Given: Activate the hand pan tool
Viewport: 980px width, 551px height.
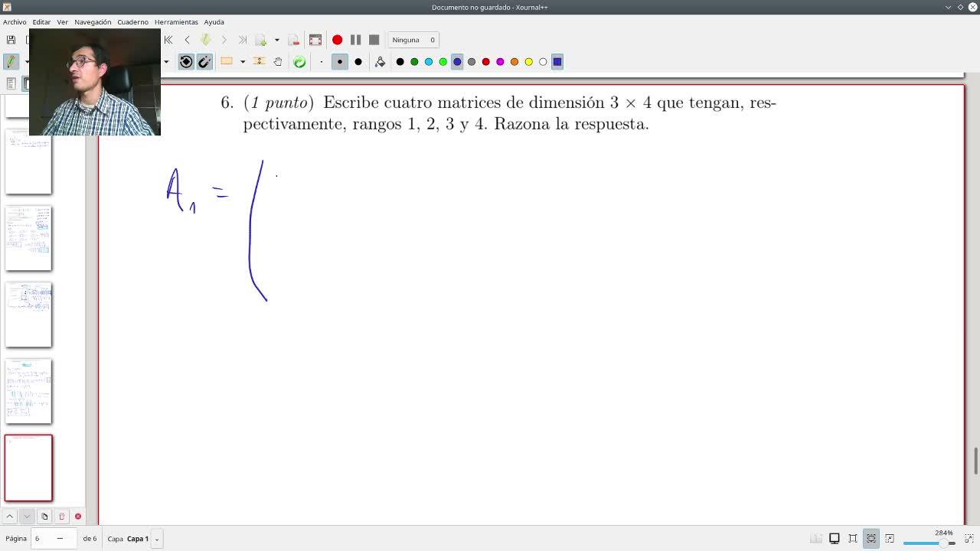Looking at the screenshot, I should pos(278,62).
